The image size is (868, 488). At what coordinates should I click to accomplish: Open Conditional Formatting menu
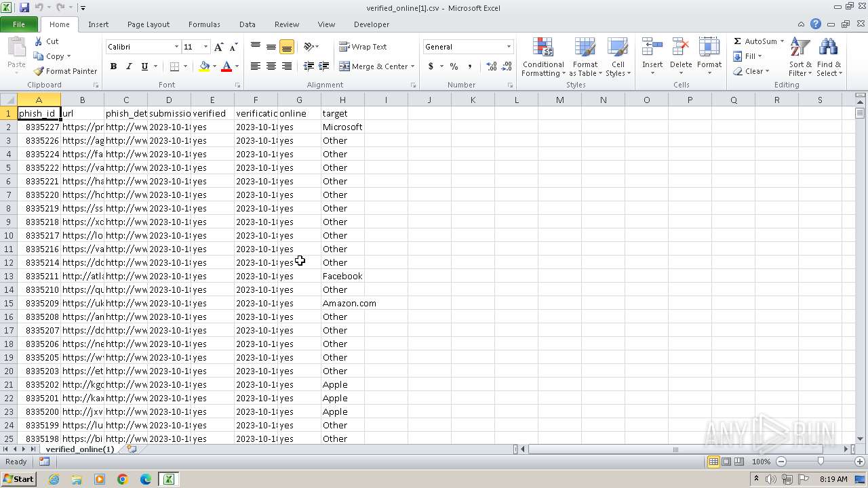point(543,57)
